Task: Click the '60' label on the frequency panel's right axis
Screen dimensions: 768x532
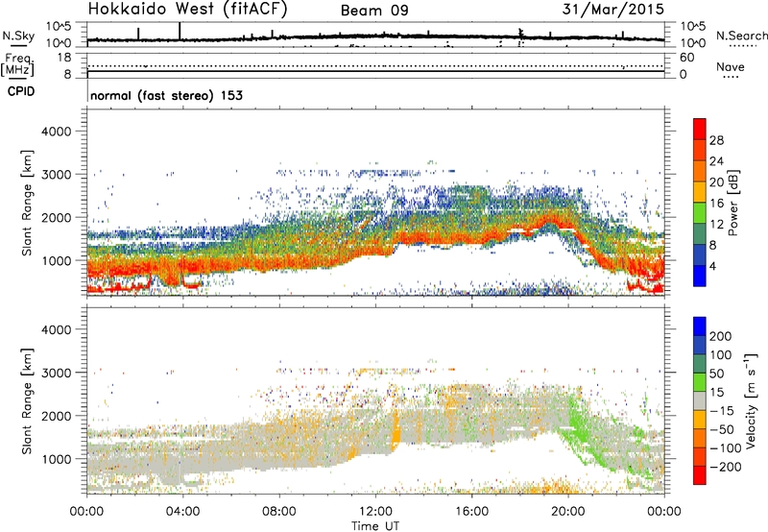Action: click(x=686, y=58)
